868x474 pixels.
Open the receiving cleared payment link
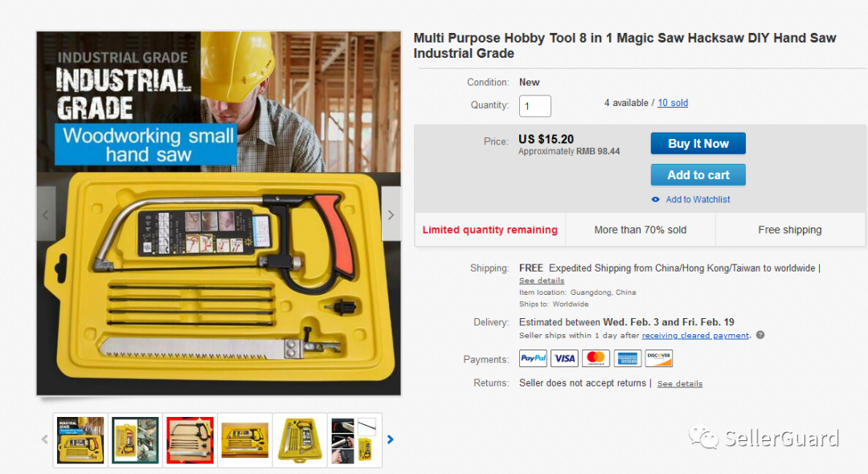click(x=695, y=335)
